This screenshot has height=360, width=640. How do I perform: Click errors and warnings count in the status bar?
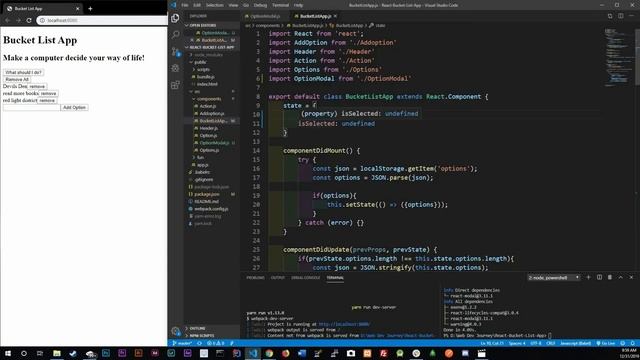(x=215, y=343)
